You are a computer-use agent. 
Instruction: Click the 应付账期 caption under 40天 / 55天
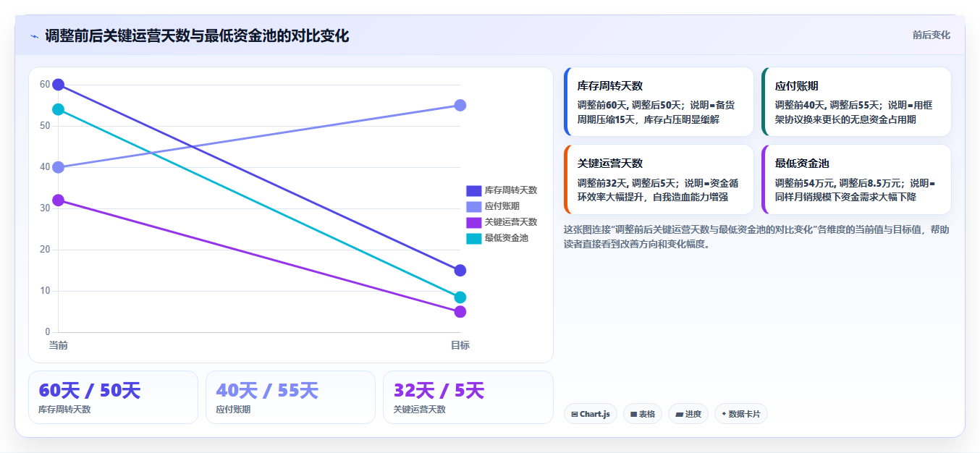click(x=233, y=410)
